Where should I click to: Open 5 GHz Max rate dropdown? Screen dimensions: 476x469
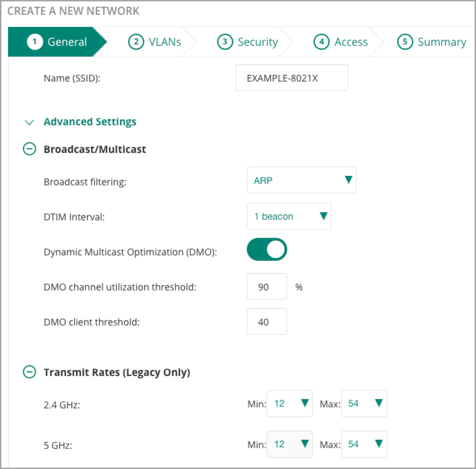[364, 444]
